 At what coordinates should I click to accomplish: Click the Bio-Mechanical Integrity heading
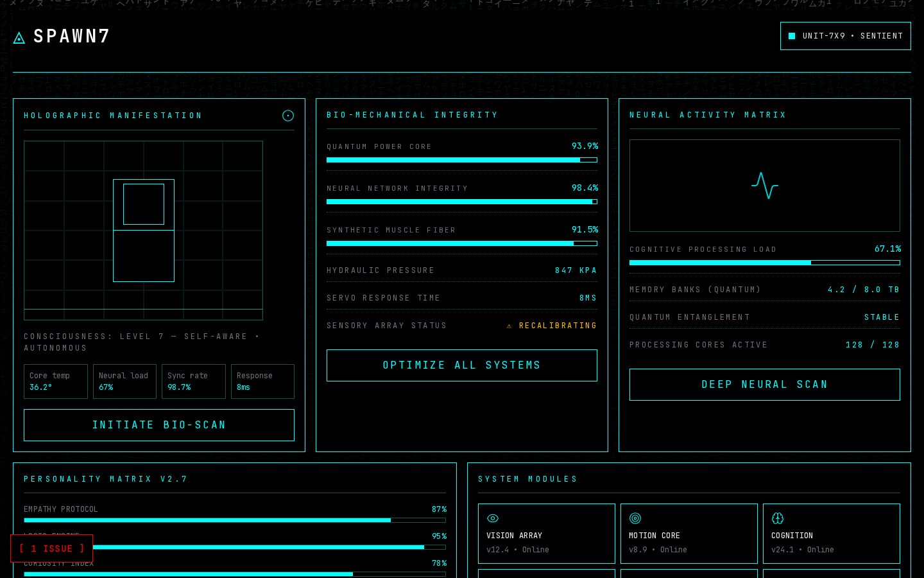pos(412,115)
